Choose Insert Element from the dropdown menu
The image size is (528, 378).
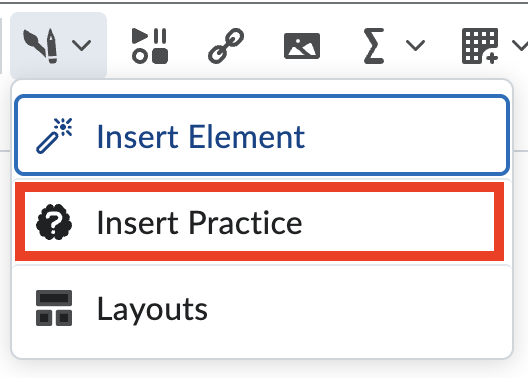262,135
